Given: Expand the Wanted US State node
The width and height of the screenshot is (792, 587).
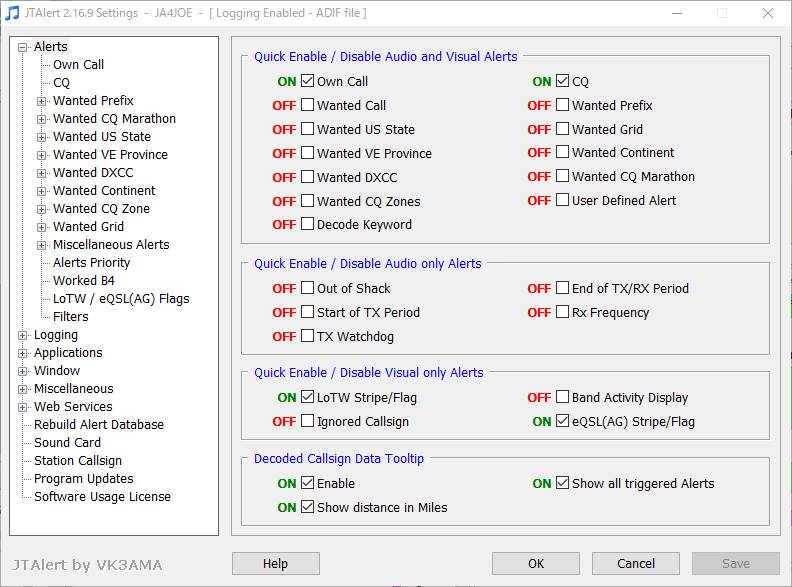Looking at the screenshot, I should 41,137.
